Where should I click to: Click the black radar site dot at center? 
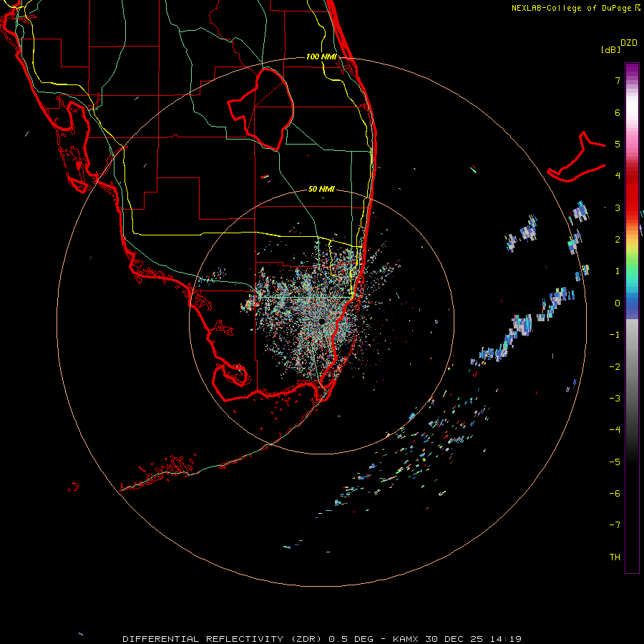click(x=321, y=321)
